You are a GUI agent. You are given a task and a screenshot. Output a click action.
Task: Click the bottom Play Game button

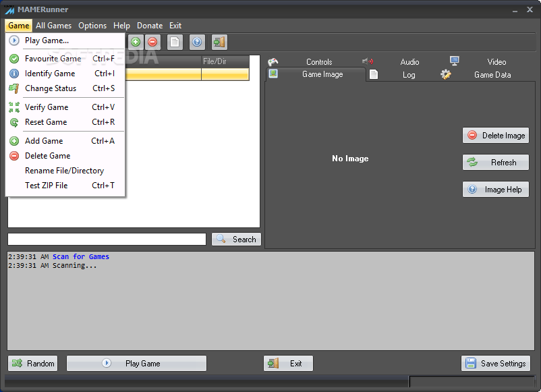pyautogui.click(x=137, y=364)
